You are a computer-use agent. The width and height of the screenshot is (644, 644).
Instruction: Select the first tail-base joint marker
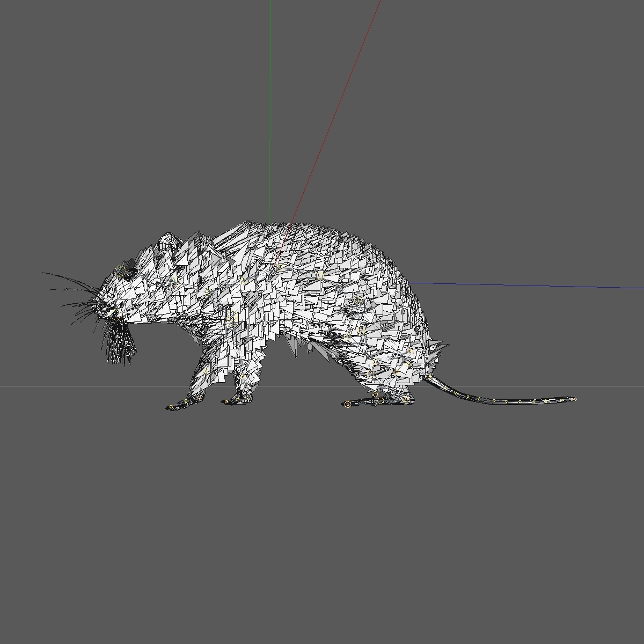[x=430, y=377]
